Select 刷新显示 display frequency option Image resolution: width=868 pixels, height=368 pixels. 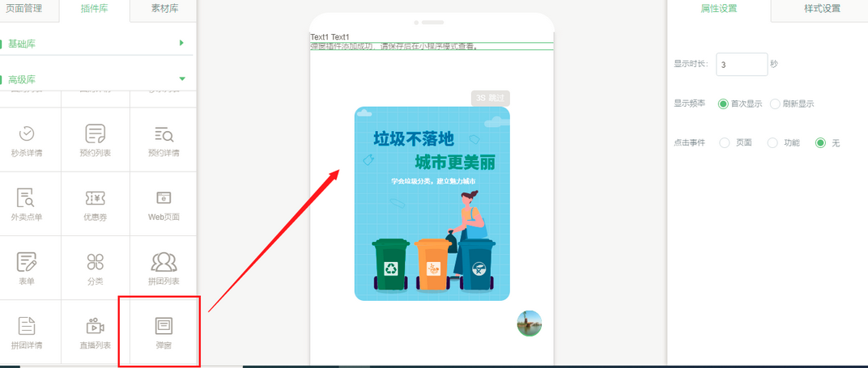[775, 104]
